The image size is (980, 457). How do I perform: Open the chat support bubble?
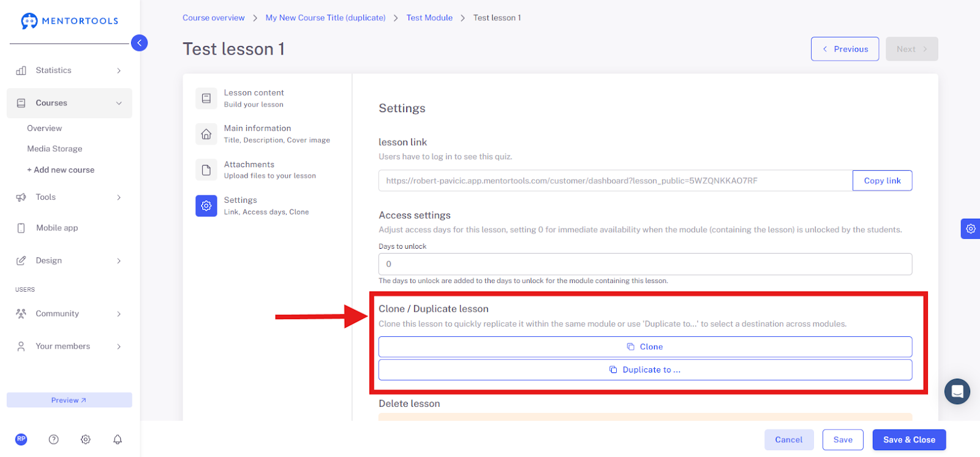(x=957, y=391)
